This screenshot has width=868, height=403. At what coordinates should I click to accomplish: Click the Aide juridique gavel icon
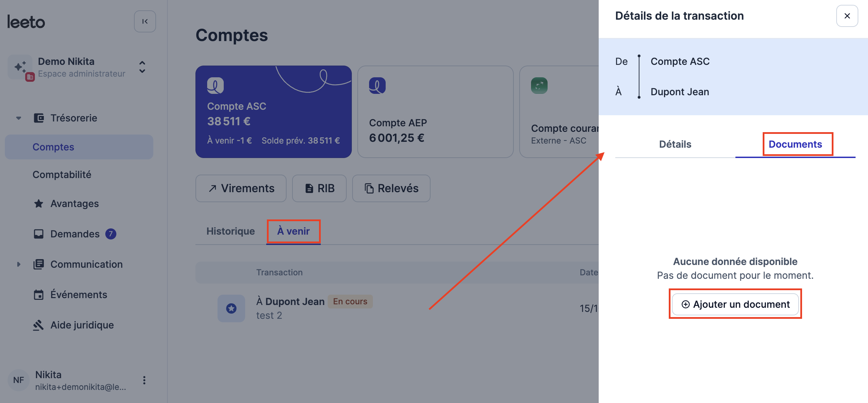click(x=38, y=325)
